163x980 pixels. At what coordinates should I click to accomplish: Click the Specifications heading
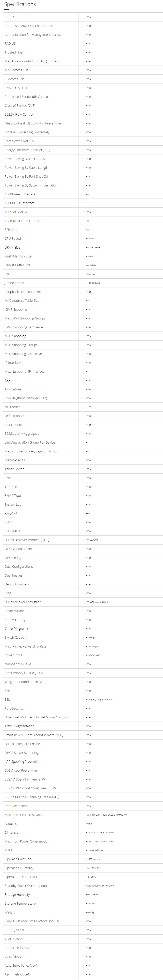click(20, 5)
